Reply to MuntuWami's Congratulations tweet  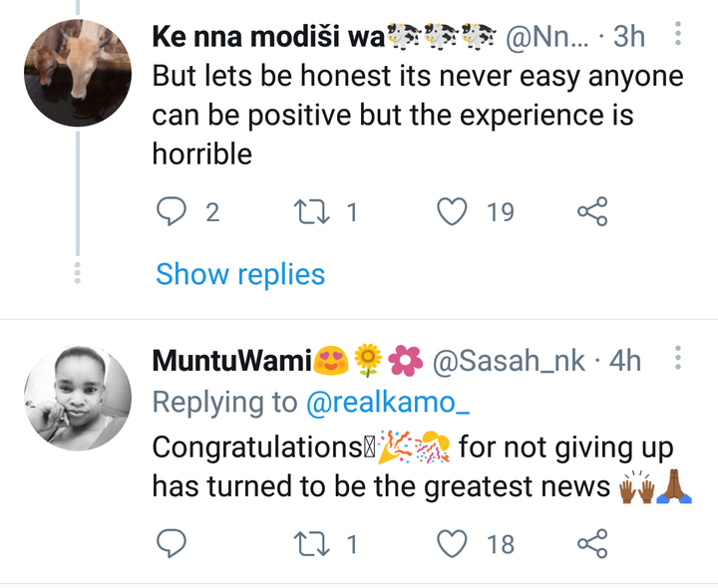[172, 543]
